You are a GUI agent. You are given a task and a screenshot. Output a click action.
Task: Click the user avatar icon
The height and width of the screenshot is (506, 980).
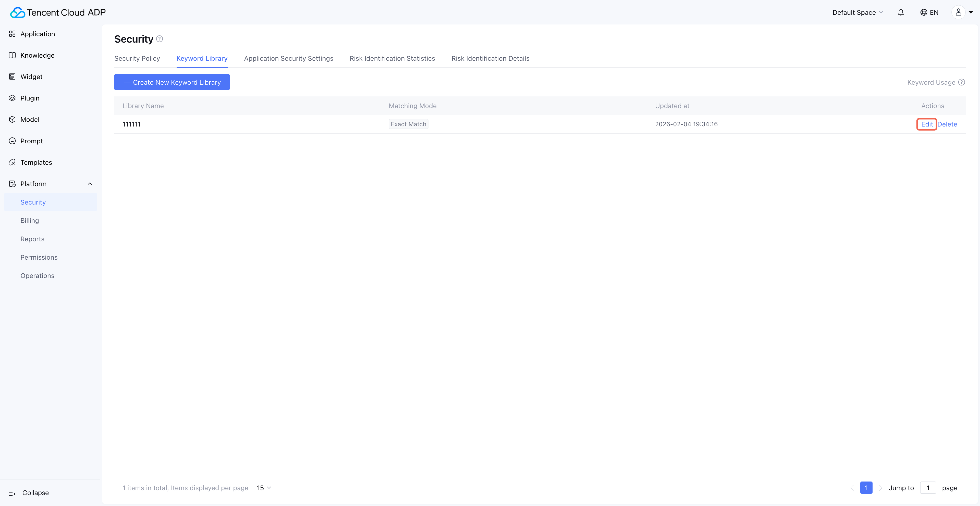(x=958, y=12)
